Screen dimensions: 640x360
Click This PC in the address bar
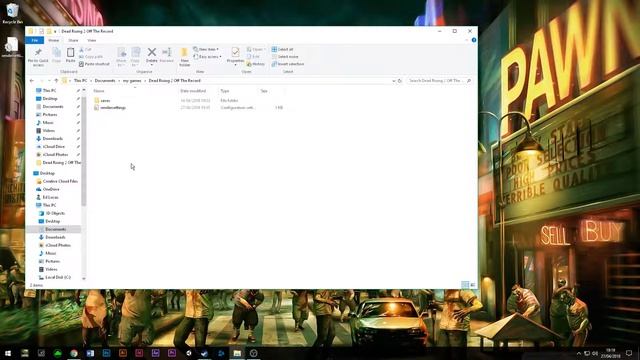[80, 81]
